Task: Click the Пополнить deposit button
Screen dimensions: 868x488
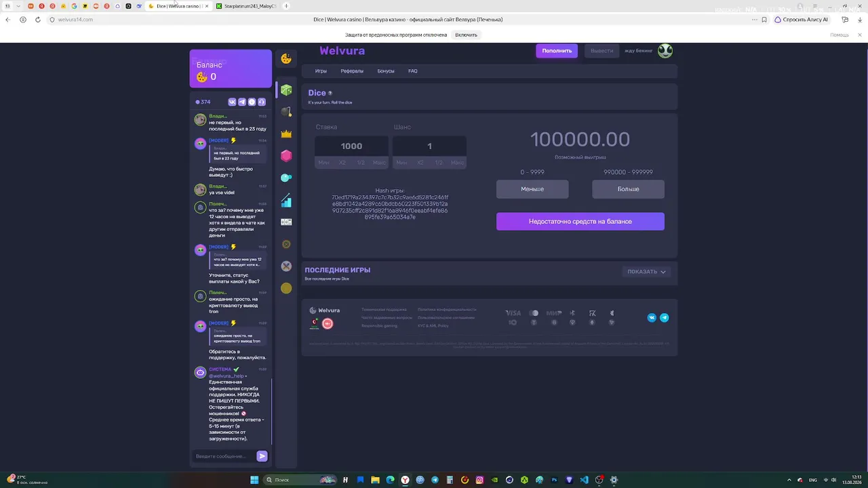Action: 557,51
